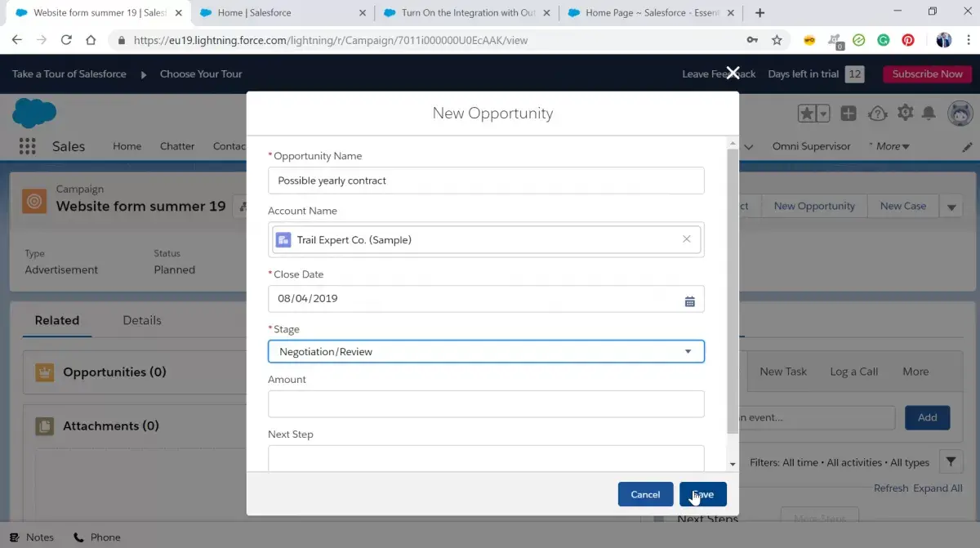Select the New Task activity tab
The height and width of the screenshot is (548, 980).
[783, 372]
